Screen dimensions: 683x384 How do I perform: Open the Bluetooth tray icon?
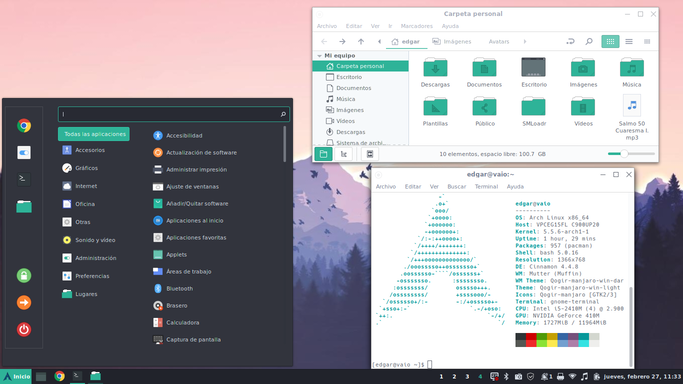(506, 376)
